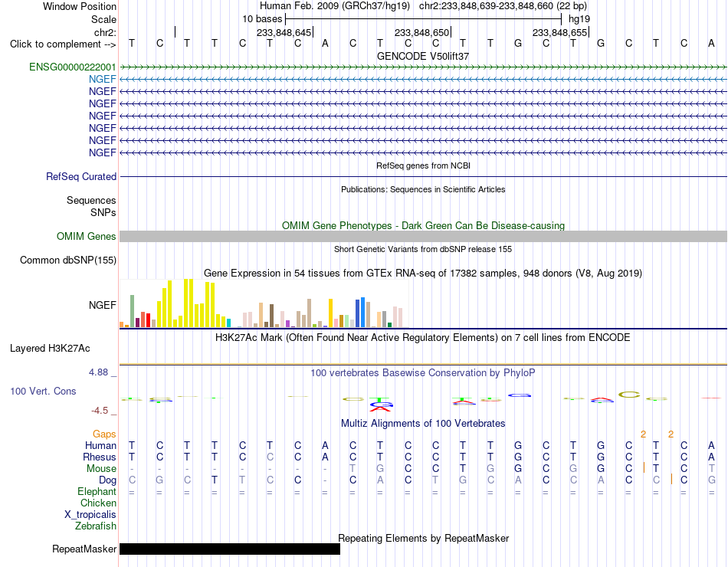Screen dimensions: 728x567
Task: Select the Human species row label
Action: [x=100, y=445]
